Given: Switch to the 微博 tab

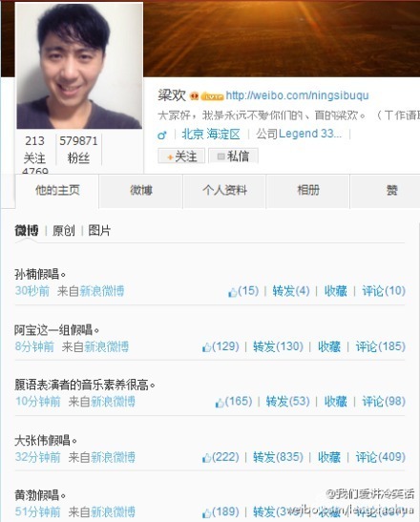Looking at the screenshot, I should coord(141,191).
